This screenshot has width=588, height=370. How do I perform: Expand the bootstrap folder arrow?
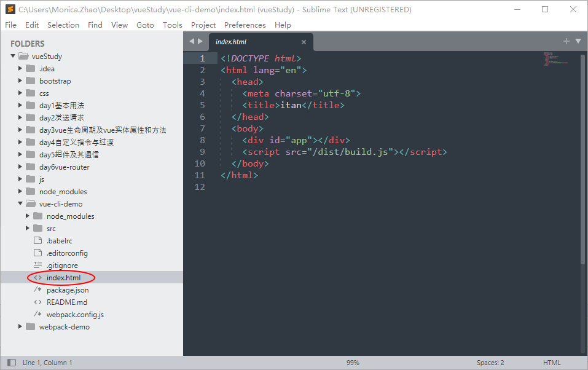(x=20, y=81)
